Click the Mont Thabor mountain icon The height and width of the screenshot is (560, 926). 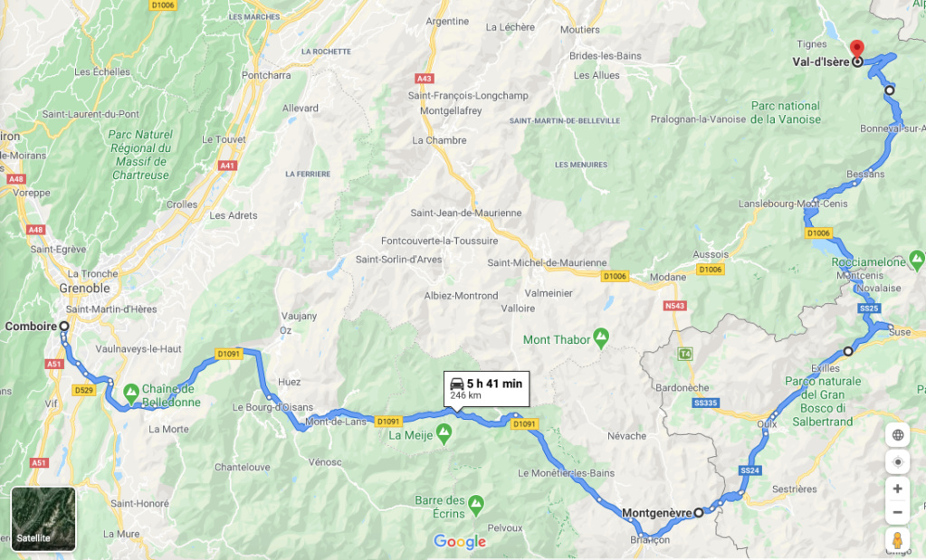pyautogui.click(x=601, y=338)
